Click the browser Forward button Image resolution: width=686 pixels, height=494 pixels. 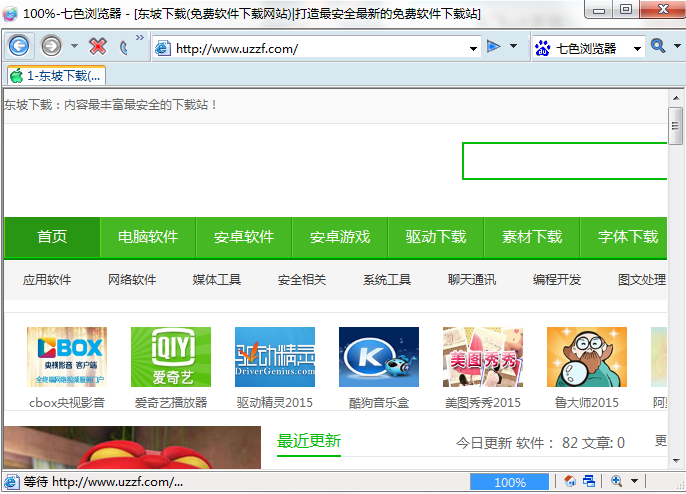tap(51, 46)
